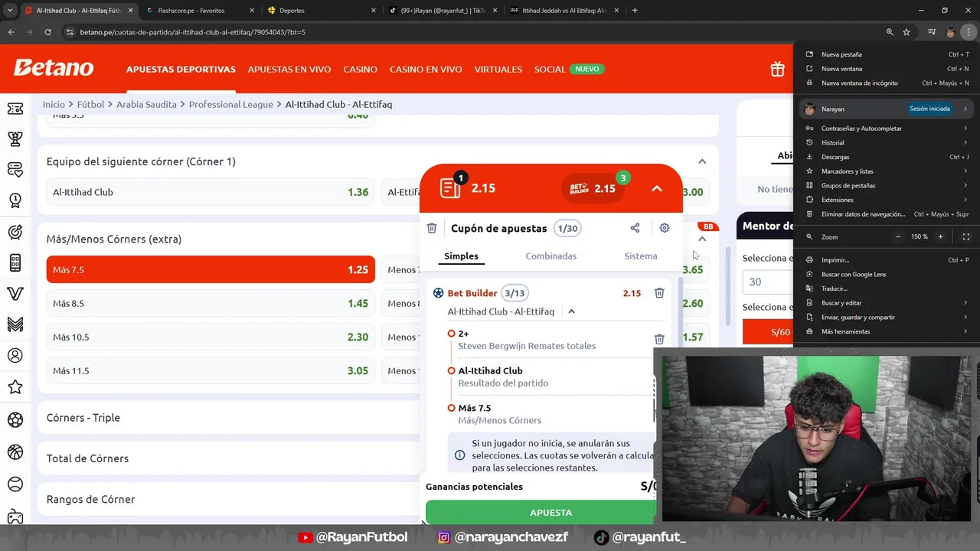Place bet with green APUESTA button
The height and width of the screenshot is (551, 980).
coord(541,512)
